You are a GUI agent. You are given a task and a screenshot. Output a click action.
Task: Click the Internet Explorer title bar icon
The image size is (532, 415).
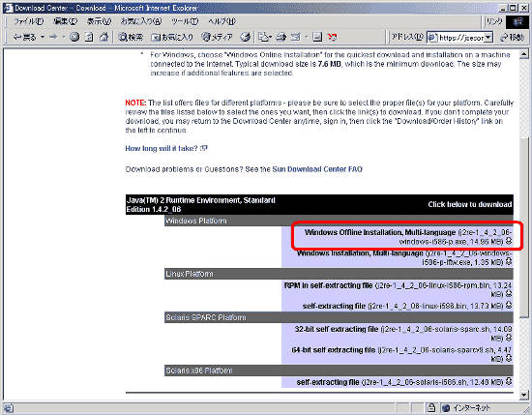[9, 8]
